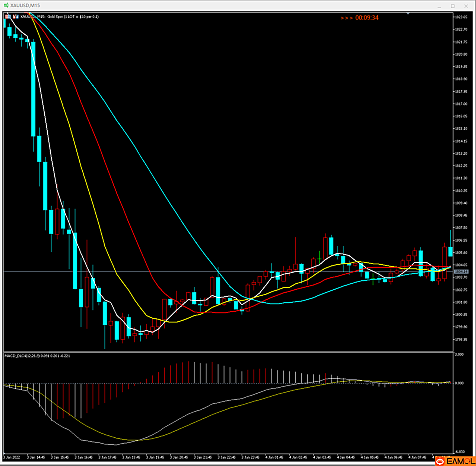
Task: Click the XAUUSD,M15 title bar text
Action: pyautogui.click(x=25, y=6)
